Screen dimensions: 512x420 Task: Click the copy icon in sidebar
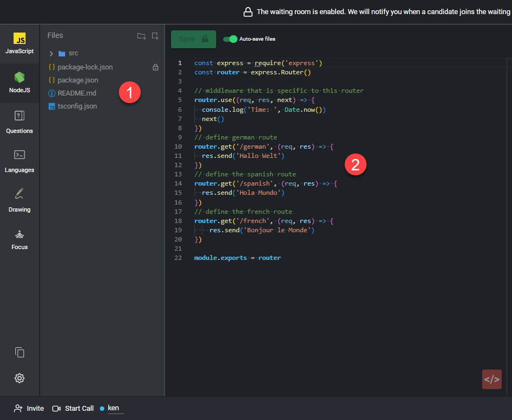(20, 352)
